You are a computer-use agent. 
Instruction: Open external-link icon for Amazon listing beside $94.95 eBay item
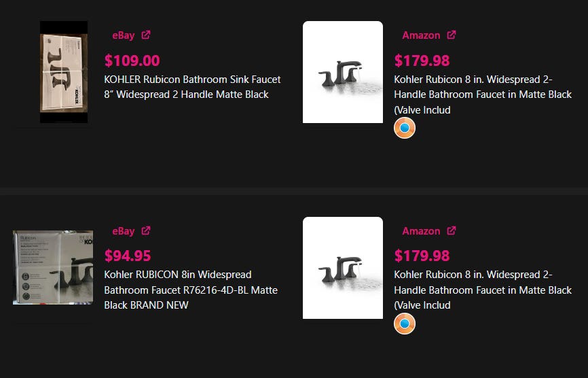coord(452,231)
